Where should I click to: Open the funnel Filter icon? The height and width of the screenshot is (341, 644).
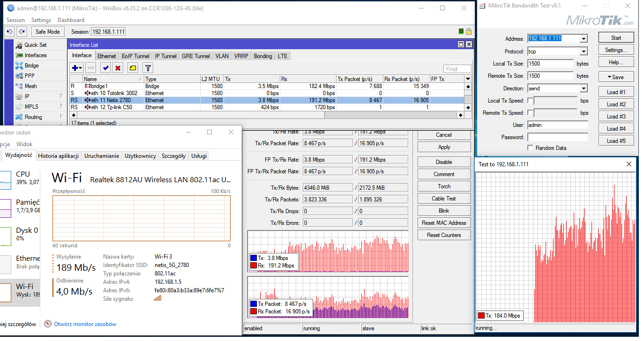pyautogui.click(x=148, y=68)
